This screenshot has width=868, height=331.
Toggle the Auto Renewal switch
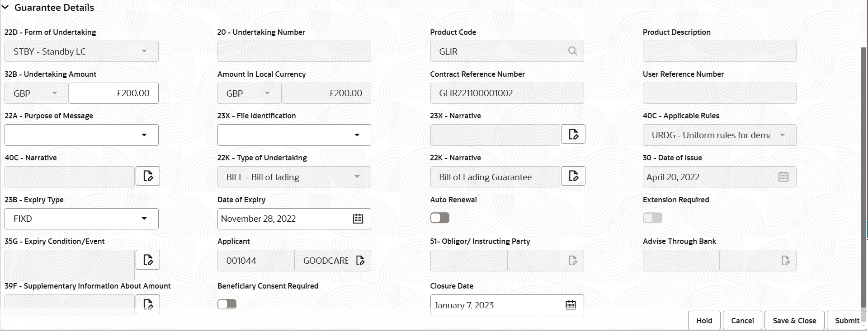click(440, 218)
